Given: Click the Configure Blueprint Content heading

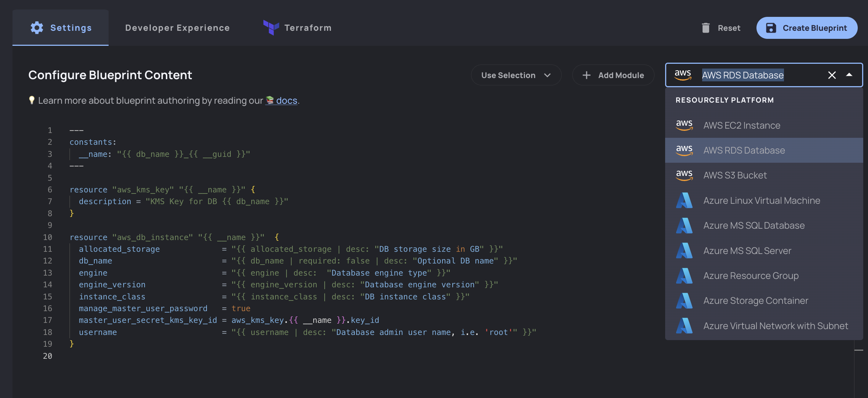Looking at the screenshot, I should tap(110, 75).
